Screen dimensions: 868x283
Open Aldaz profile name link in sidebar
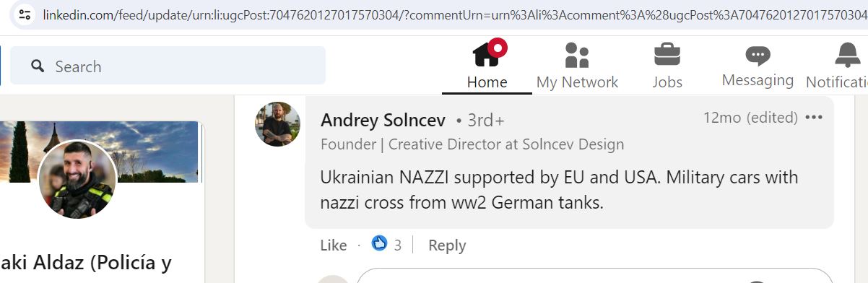(x=86, y=263)
